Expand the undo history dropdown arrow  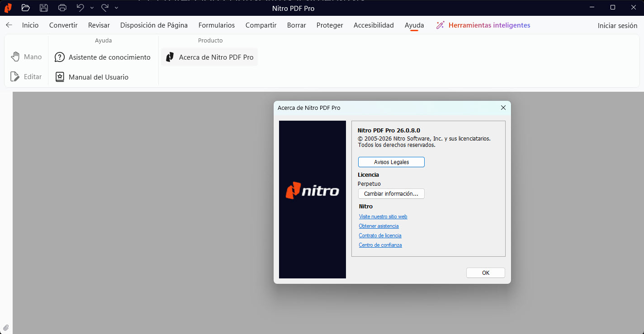[92, 8]
